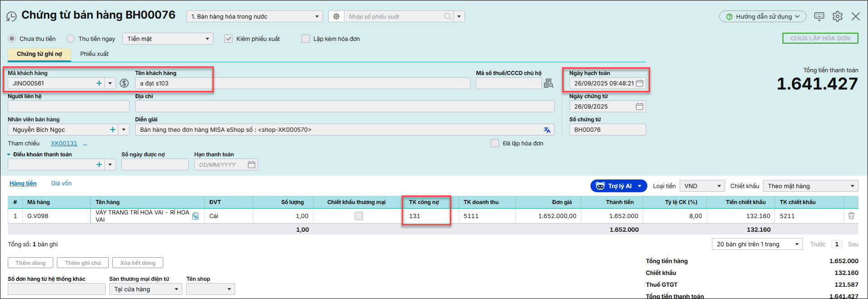Open the Ngày hạch toán calendar picker

pos(640,83)
